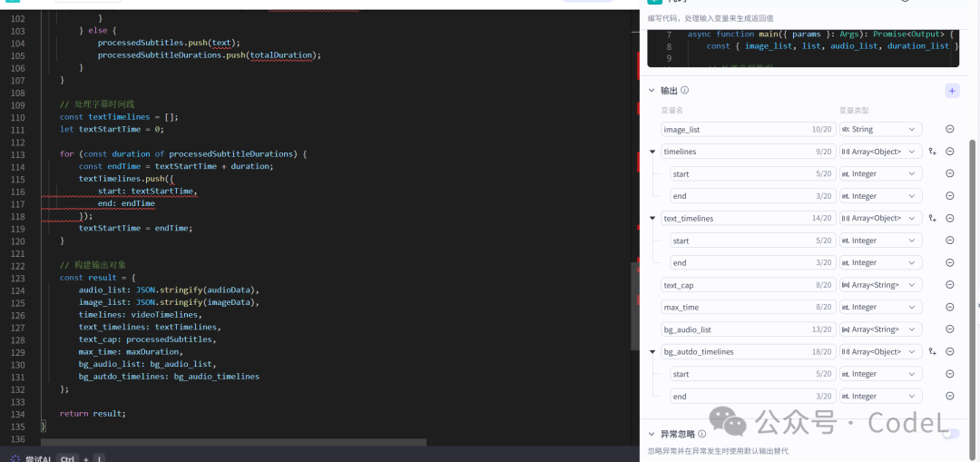This screenshot has width=980, height=462.
Task: Remove the text_timelines output variable
Action: point(949,218)
